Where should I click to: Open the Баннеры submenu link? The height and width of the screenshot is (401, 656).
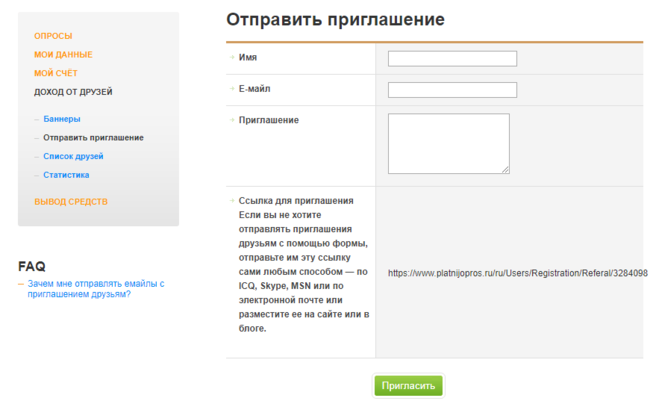(x=62, y=119)
